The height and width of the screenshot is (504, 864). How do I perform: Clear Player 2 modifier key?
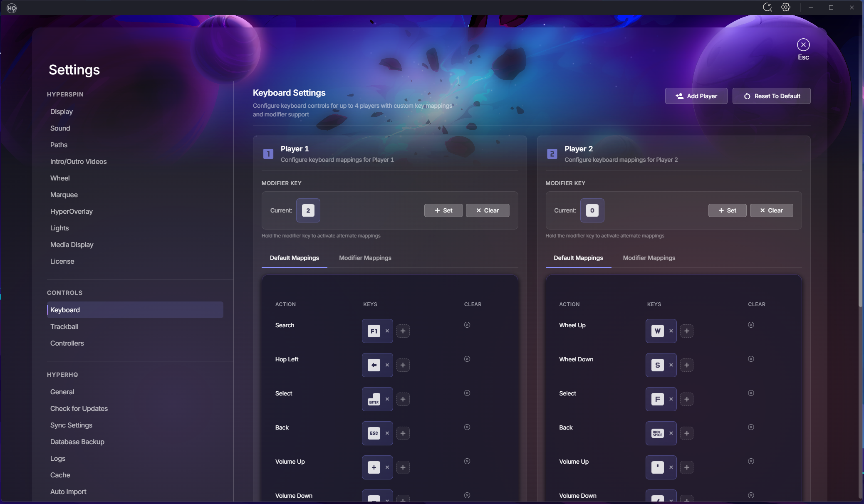[771, 210]
